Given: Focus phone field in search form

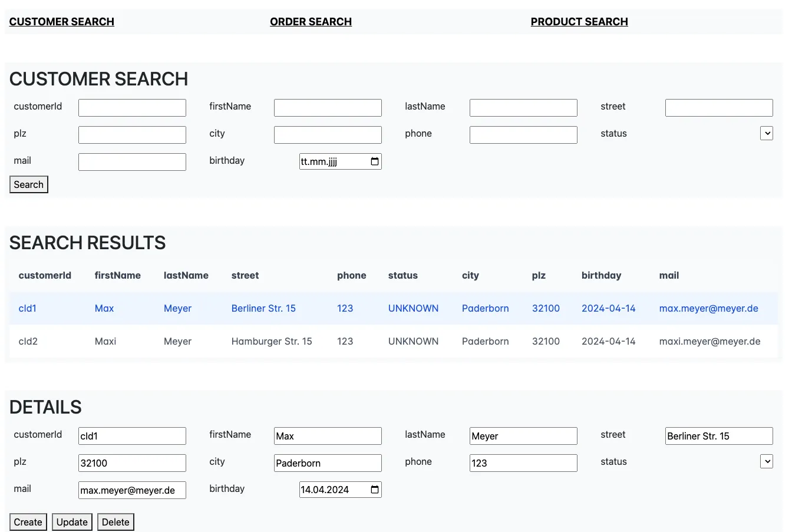Looking at the screenshot, I should pyautogui.click(x=523, y=135).
